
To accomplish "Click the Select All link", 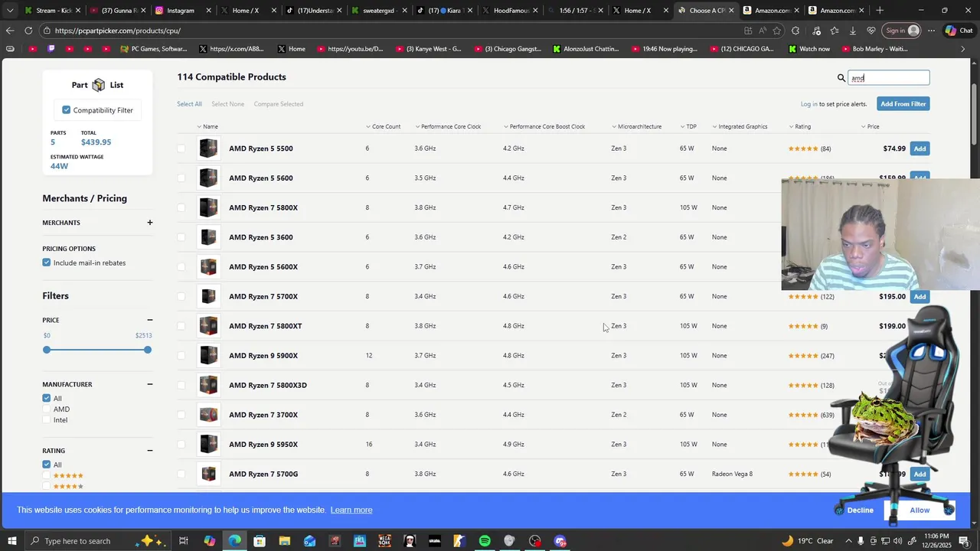I will (189, 104).
